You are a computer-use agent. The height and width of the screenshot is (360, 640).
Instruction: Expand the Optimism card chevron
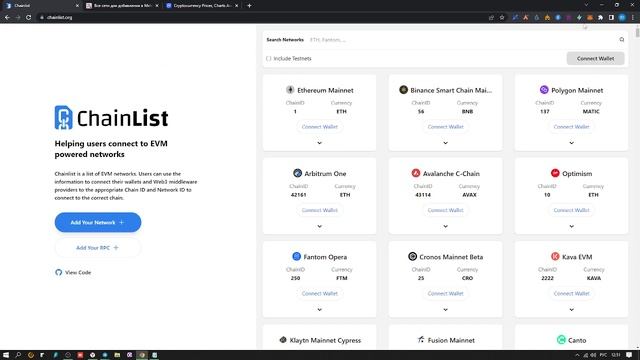pos(571,226)
